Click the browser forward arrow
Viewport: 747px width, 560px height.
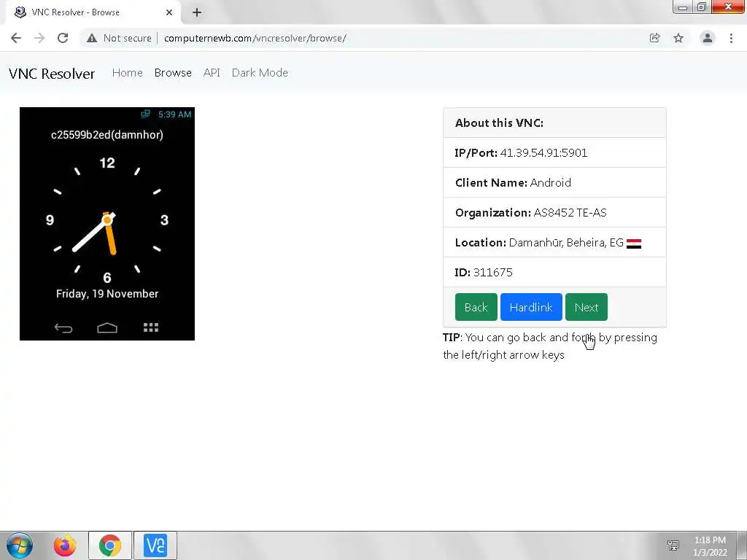pyautogui.click(x=39, y=38)
